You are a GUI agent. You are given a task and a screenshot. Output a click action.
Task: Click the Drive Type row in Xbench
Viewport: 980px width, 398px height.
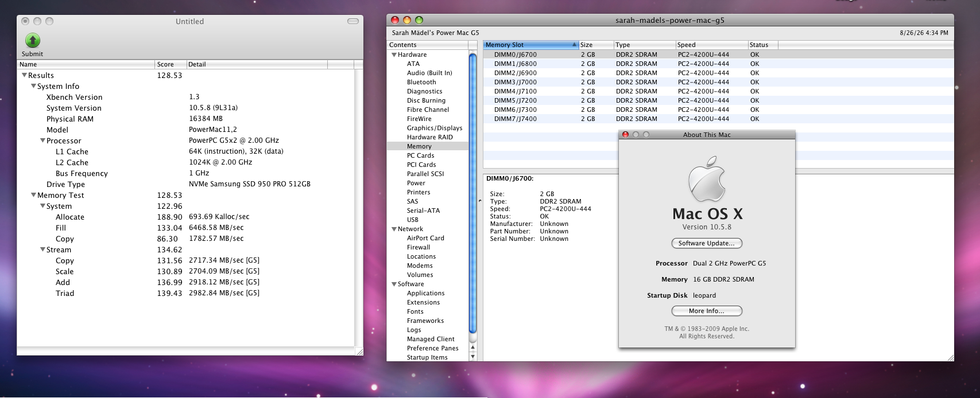(x=187, y=184)
